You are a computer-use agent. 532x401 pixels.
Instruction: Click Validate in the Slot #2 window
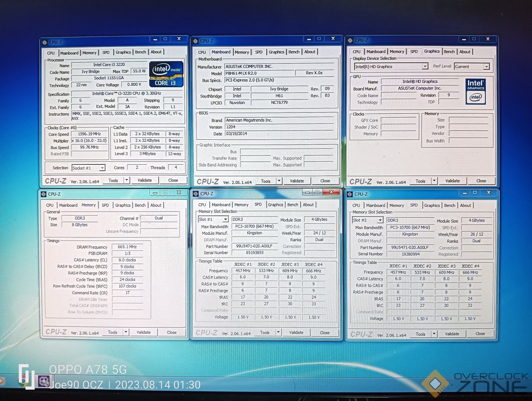click(452, 334)
